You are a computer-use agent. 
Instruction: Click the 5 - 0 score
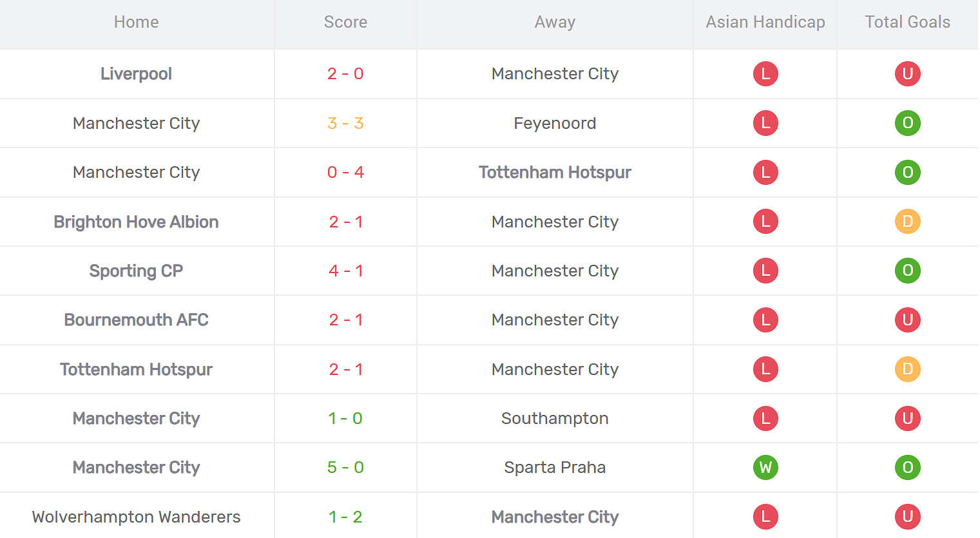click(x=345, y=467)
